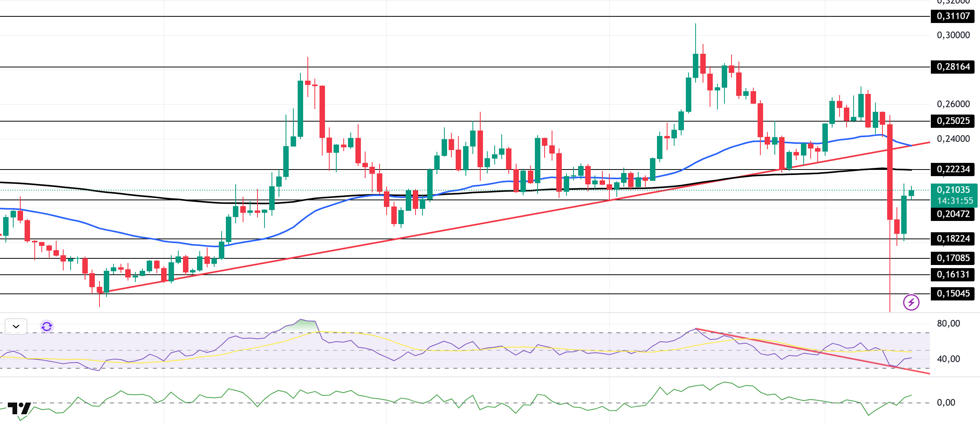Open the TradingView logo

19,408
